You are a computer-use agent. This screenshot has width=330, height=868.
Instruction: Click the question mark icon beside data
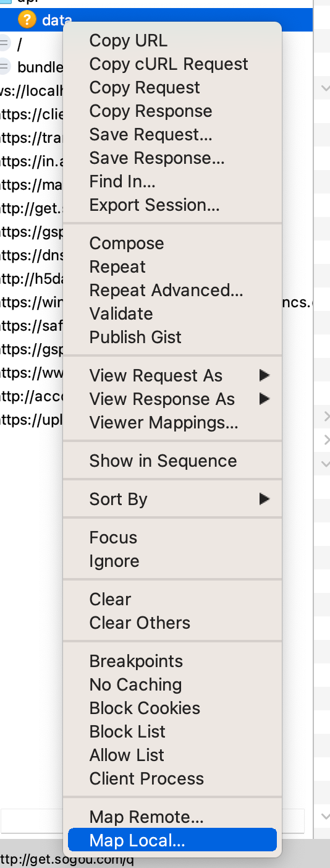[27, 20]
